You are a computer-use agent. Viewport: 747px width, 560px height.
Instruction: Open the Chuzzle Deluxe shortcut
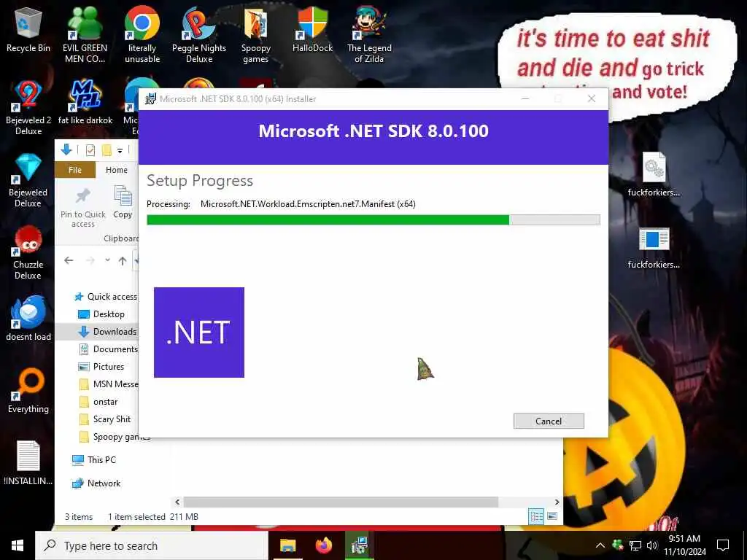click(28, 252)
